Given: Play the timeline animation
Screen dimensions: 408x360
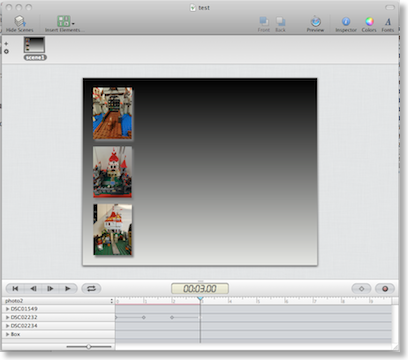Looking at the screenshot, I should 68,289.
